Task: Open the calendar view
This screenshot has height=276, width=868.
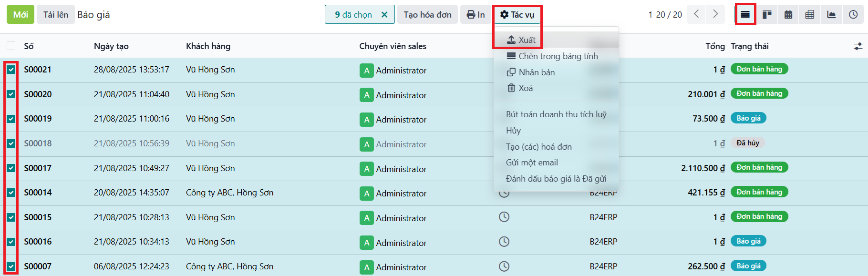Action: coord(788,14)
